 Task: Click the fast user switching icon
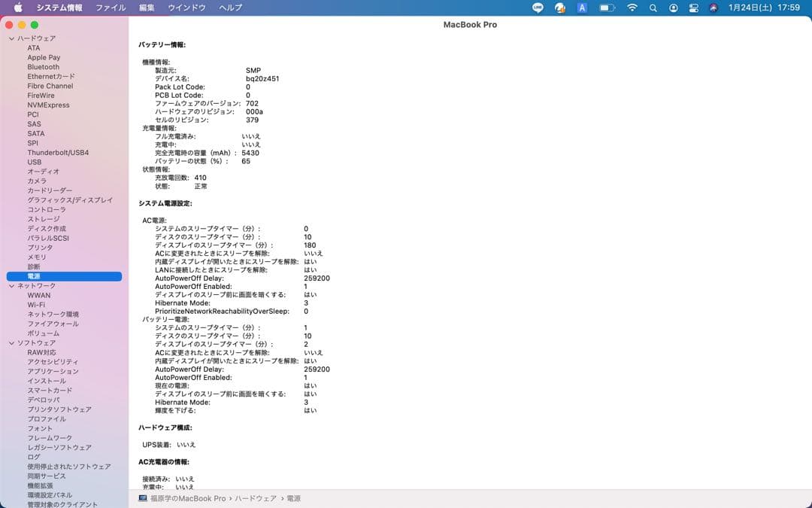tap(672, 8)
